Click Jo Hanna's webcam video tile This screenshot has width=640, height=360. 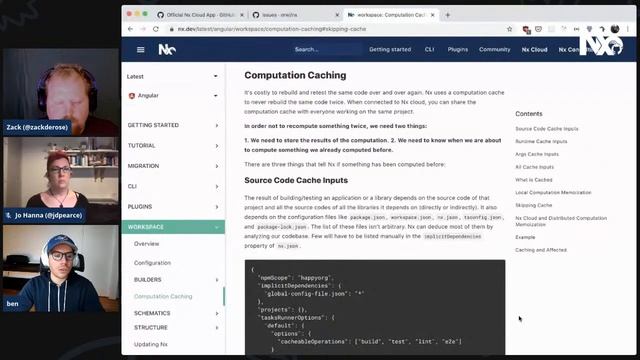tap(61, 180)
